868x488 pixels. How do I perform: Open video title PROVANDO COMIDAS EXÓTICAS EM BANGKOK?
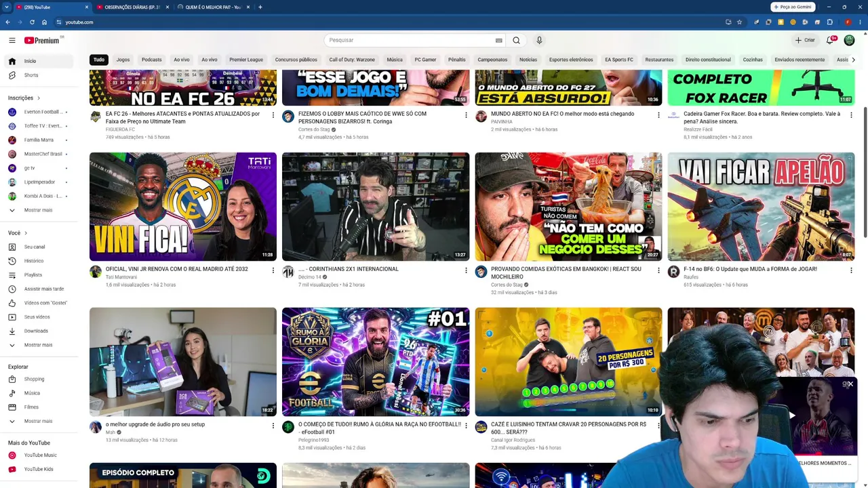click(x=566, y=272)
